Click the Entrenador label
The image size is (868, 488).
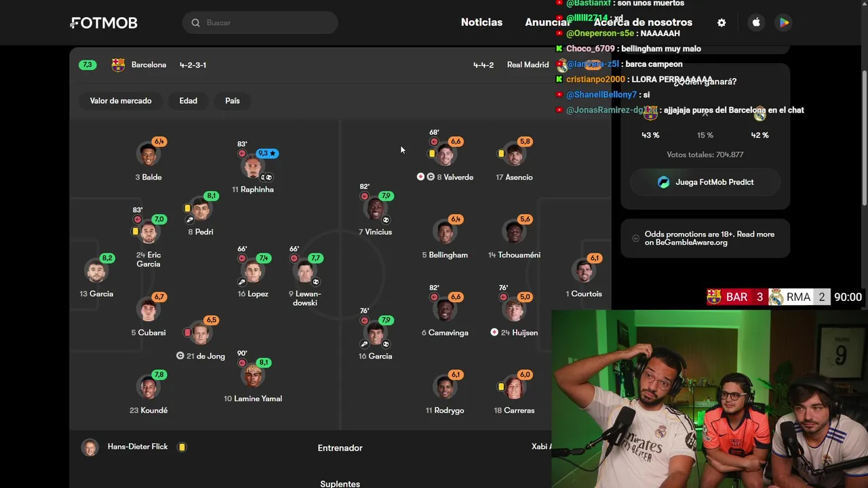(x=340, y=448)
